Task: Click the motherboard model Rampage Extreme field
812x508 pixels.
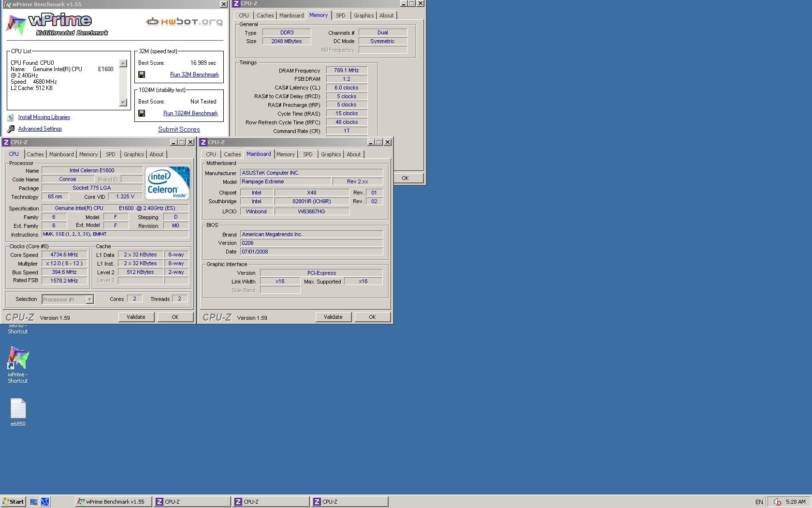Action: tap(286, 181)
